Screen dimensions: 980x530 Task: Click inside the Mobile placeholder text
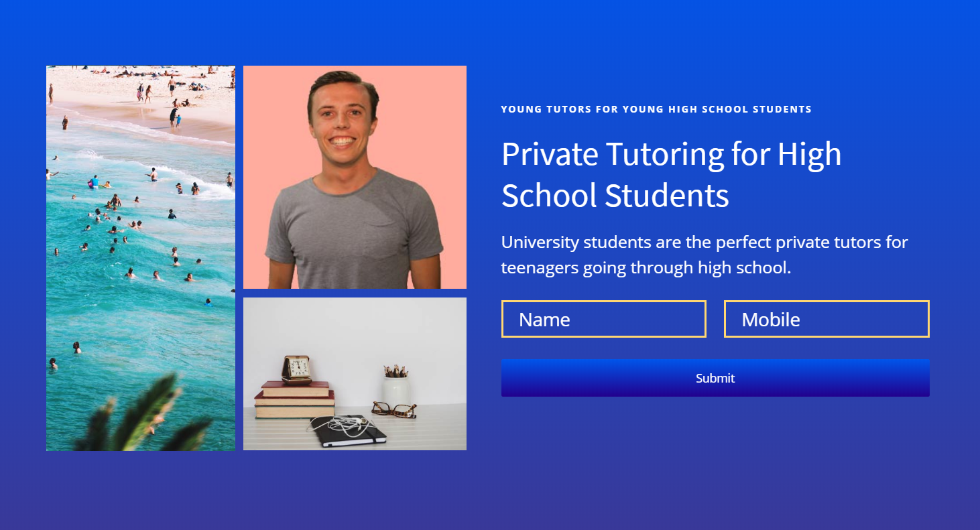[770, 320]
